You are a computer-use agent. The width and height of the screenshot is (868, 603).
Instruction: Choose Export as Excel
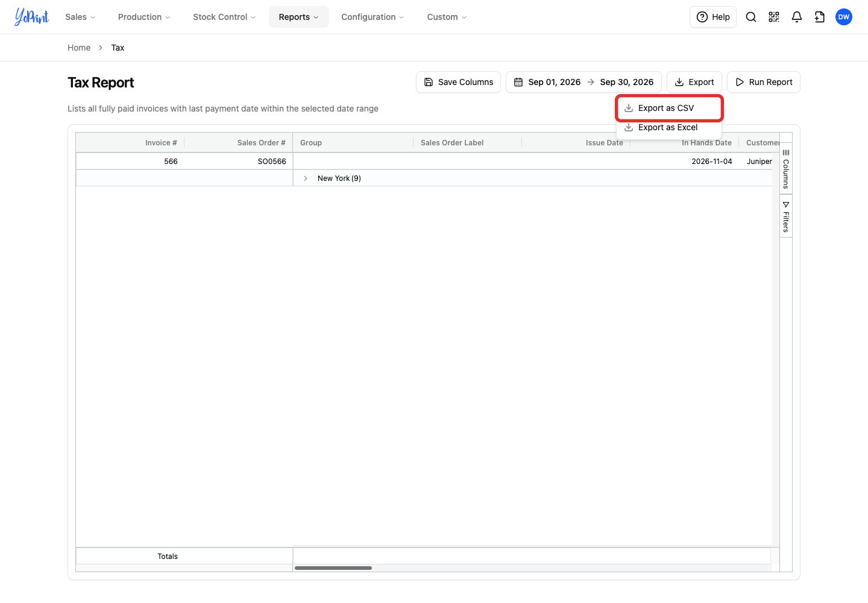669,127
